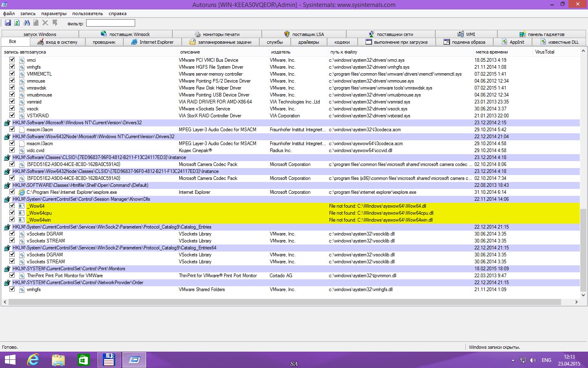Image resolution: width=588 pixels, height=368 pixels.
Task: Click the greyed Delete X toolbar icon
Action: tap(45, 23)
